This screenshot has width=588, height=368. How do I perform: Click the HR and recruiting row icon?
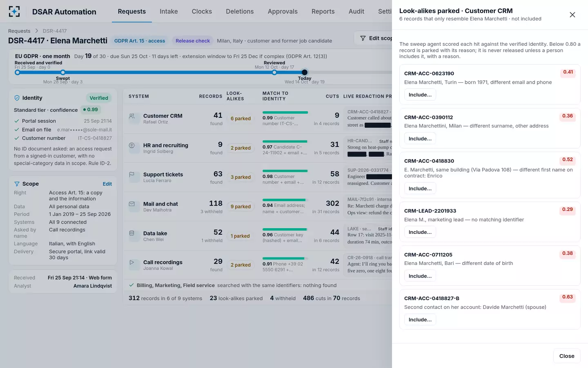click(132, 145)
